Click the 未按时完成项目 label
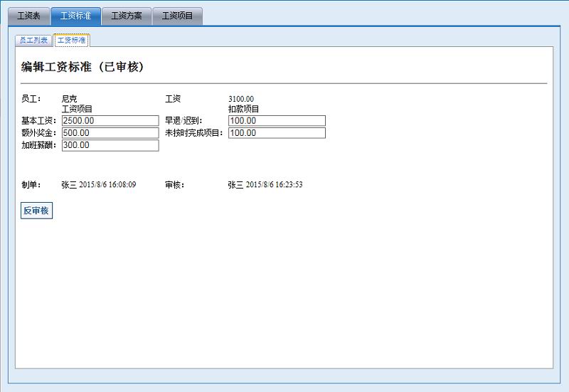Image resolution: width=569 pixels, height=392 pixels. 193,133
